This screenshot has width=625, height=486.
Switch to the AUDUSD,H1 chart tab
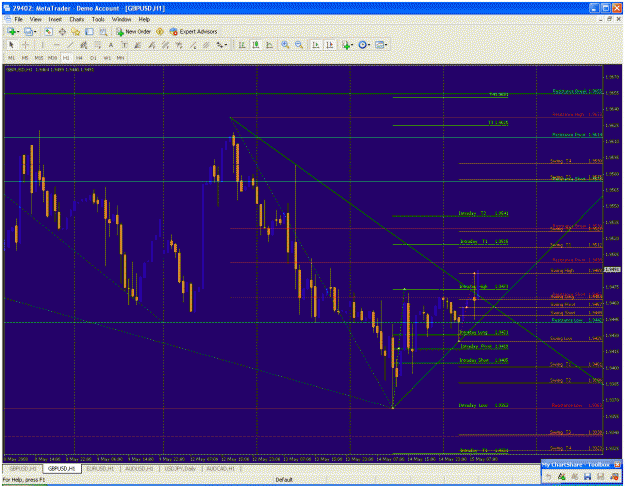(x=140, y=468)
